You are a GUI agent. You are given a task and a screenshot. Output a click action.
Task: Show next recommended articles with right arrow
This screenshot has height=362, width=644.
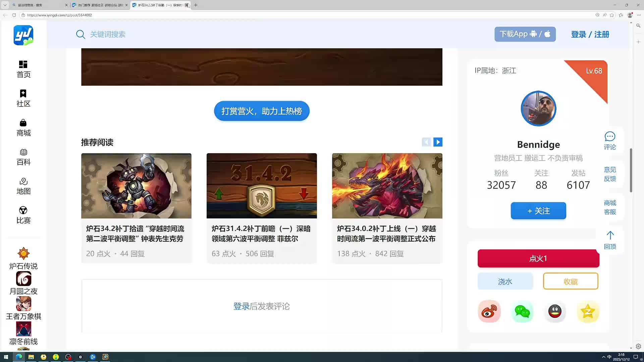pyautogui.click(x=438, y=142)
